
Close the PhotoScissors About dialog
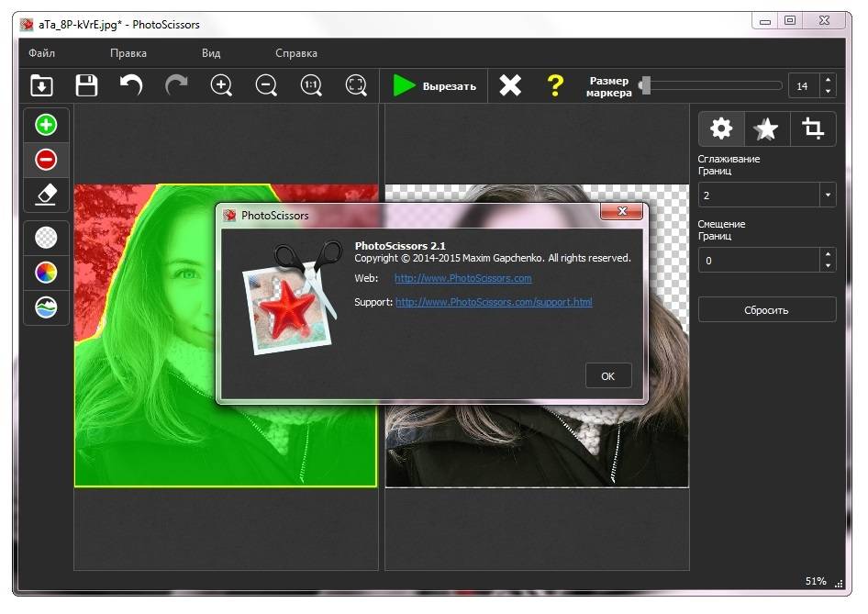pos(622,211)
